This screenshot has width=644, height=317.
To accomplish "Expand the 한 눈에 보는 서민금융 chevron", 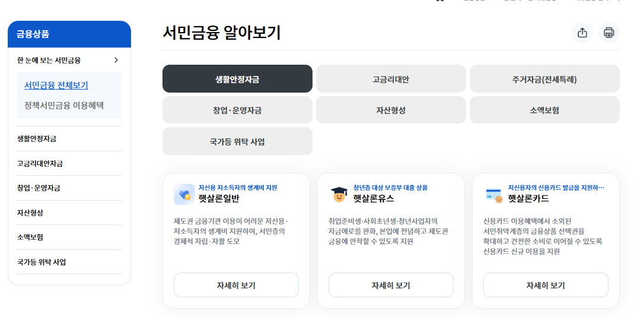I will (x=116, y=60).
